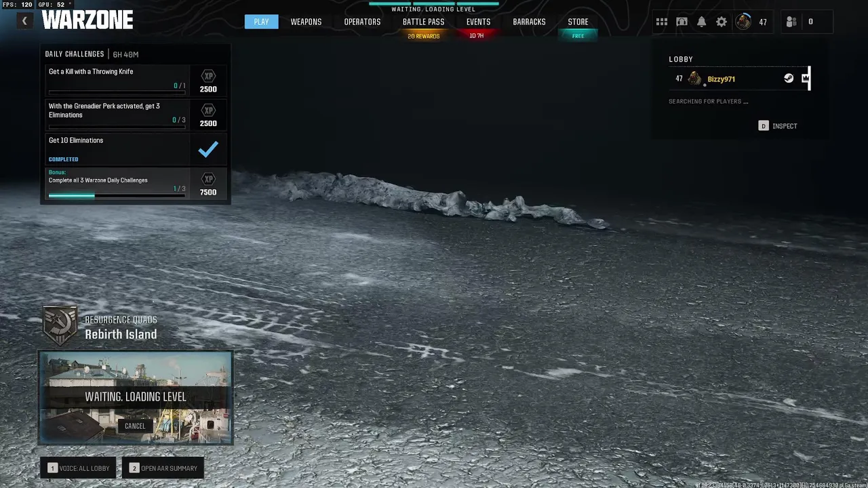Click the Throwing Knife challenge progress bar
Image resolution: width=868 pixels, height=488 pixels.
pos(117,92)
